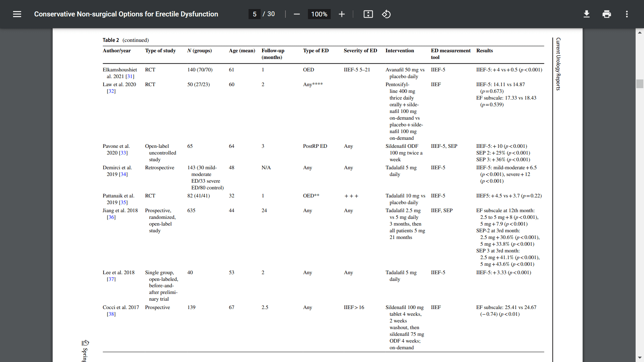Click the zoom out minus button
The height and width of the screenshot is (362, 644).
pyautogui.click(x=297, y=14)
